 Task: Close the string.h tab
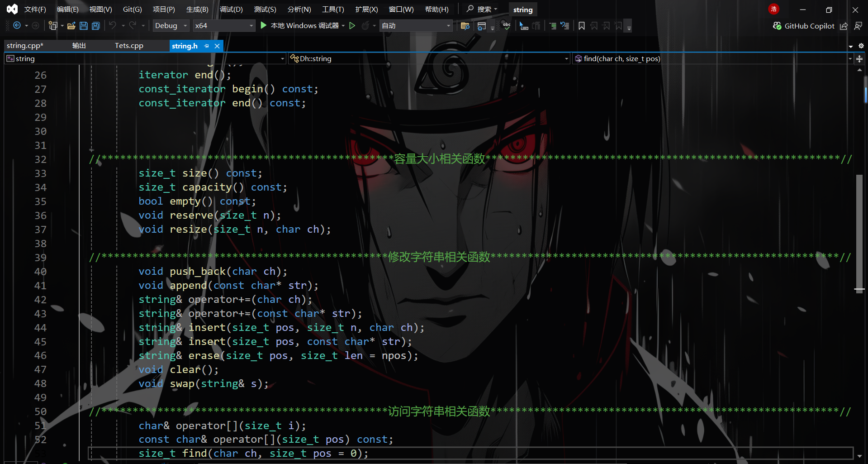click(217, 46)
